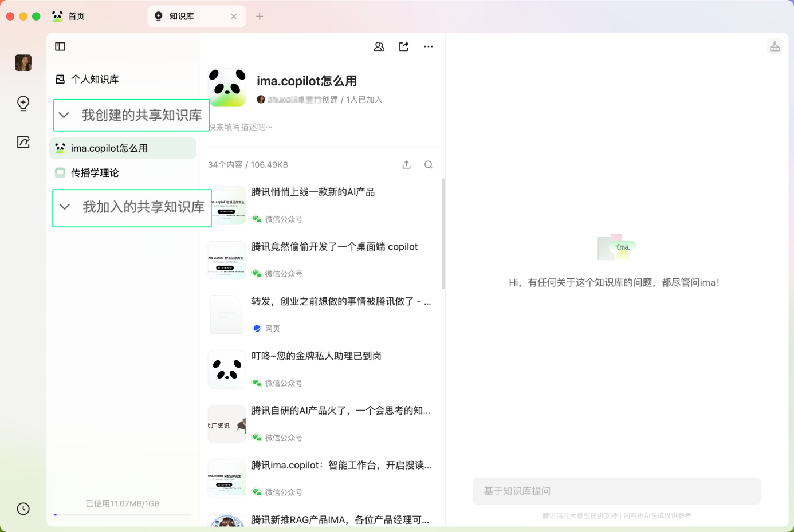Open the more options ellipsis menu
Image resolution: width=794 pixels, height=532 pixels.
click(x=429, y=46)
